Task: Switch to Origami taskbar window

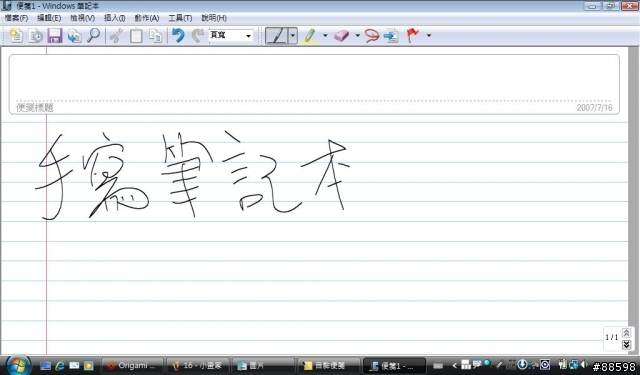Action: (x=132, y=366)
